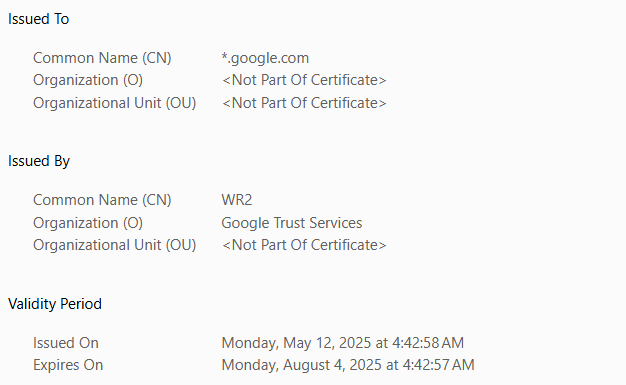Click the Common Name (CN) label under Issued By
Viewport: 626px width, 385px height.
click(x=102, y=200)
